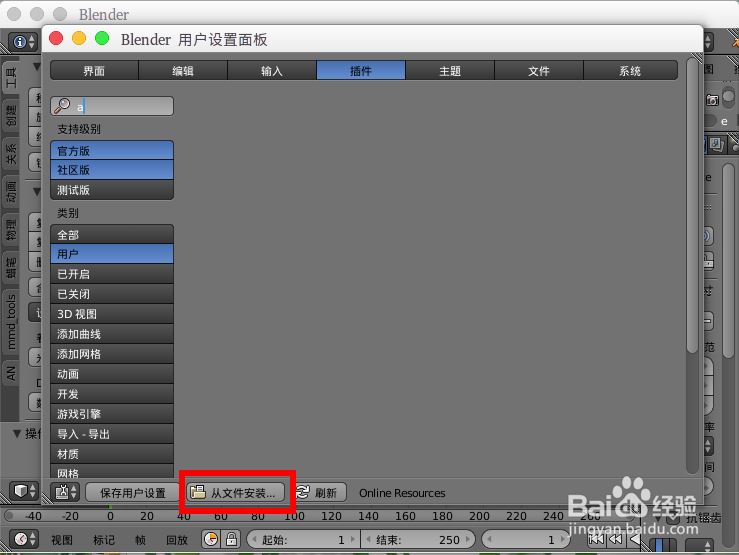Choose the 添加网格 category

[x=112, y=354]
